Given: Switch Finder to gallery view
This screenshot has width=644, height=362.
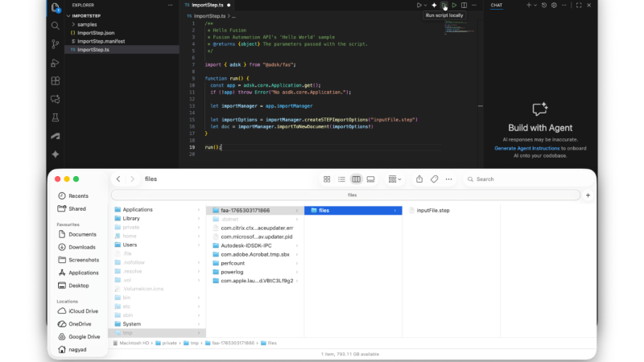Looking at the screenshot, I should point(370,179).
